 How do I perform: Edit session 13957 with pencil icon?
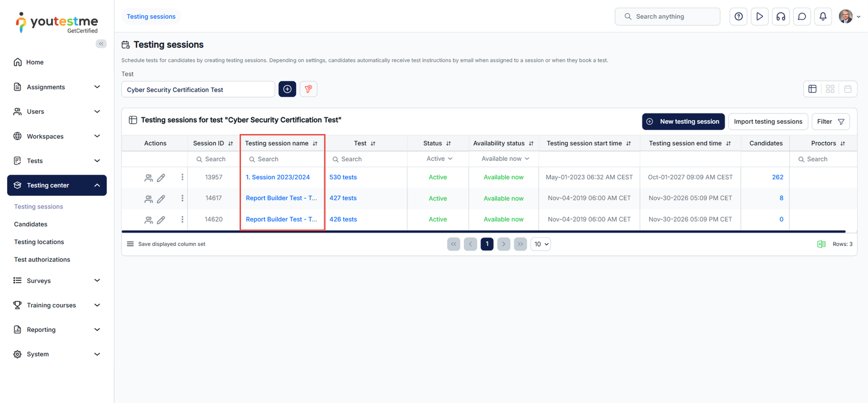161,178
